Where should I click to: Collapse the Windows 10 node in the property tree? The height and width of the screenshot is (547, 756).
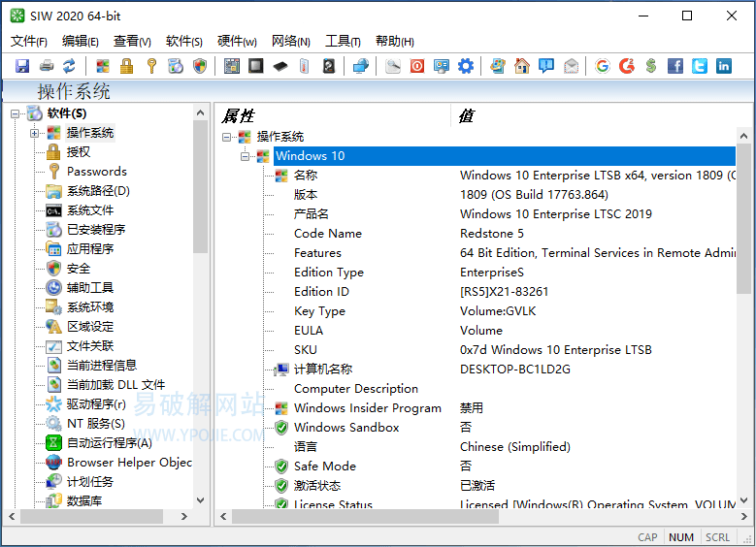[x=246, y=156]
